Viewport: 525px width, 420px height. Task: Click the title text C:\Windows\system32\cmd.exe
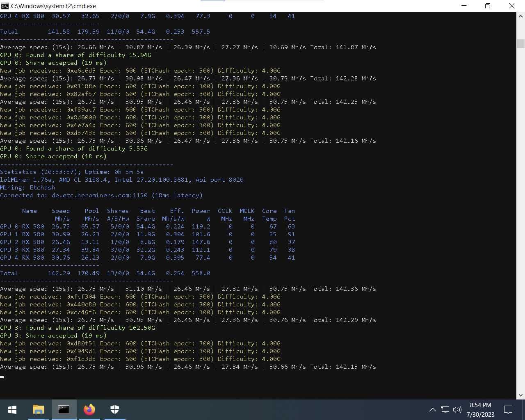tap(53, 6)
